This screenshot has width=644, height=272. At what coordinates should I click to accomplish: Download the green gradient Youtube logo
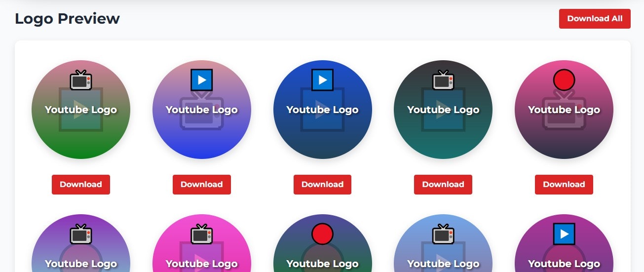click(x=81, y=185)
